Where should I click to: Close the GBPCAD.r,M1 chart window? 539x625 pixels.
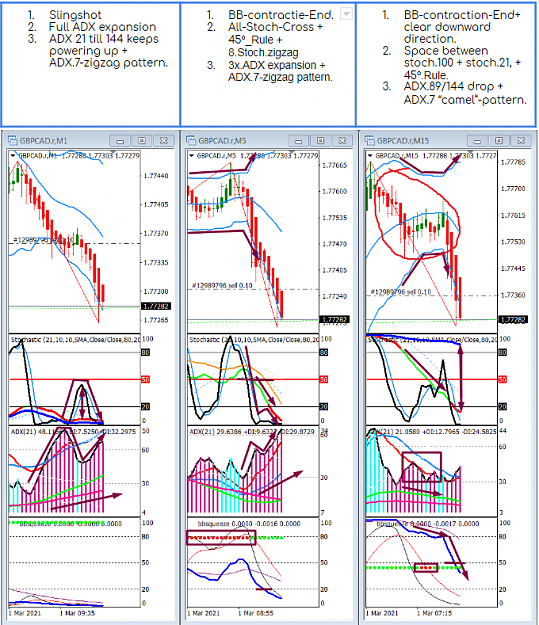coord(163,141)
